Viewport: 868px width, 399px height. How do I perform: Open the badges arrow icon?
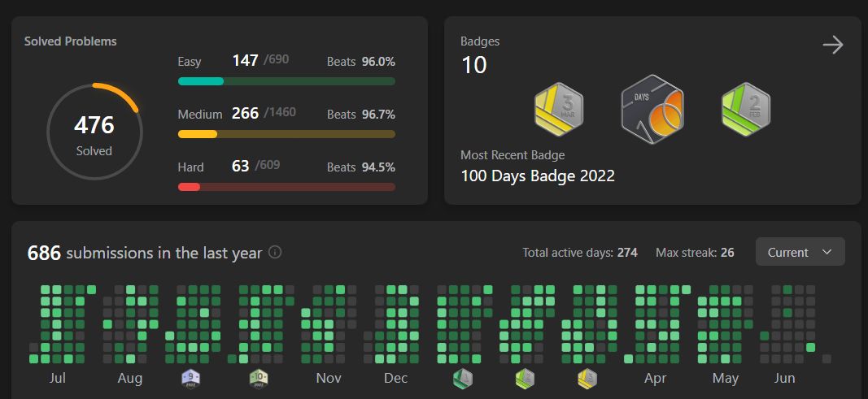pyautogui.click(x=832, y=45)
